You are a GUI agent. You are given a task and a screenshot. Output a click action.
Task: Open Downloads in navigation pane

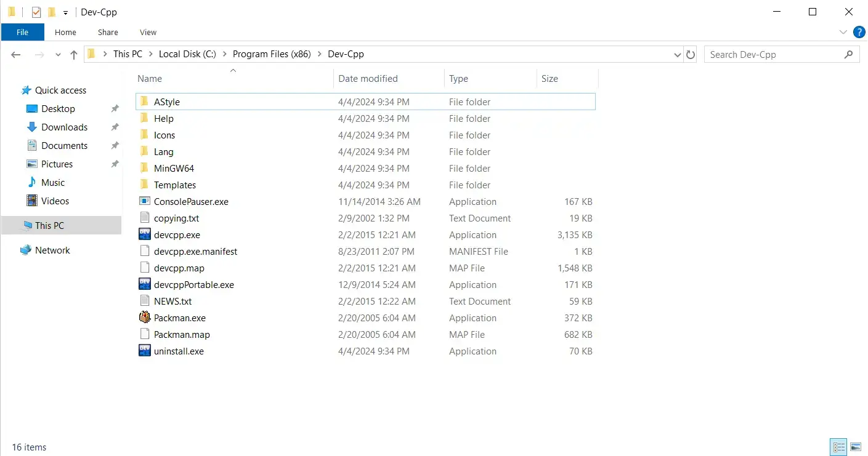pos(64,127)
